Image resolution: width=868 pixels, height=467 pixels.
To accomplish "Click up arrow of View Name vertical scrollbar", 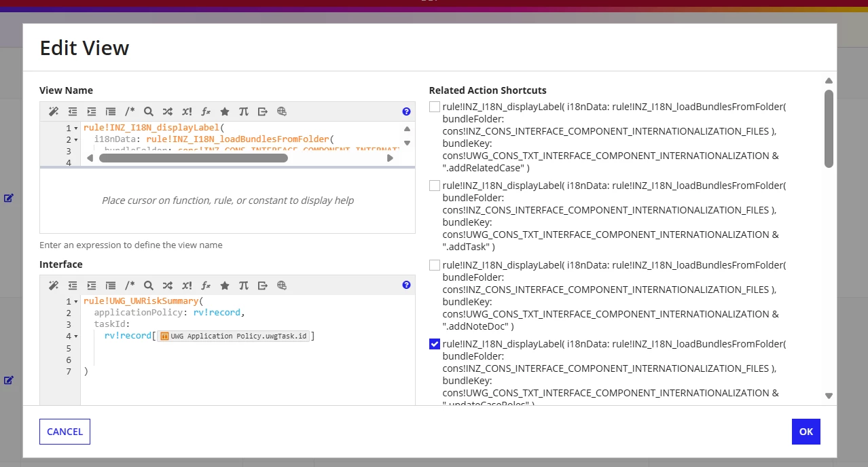I will pyautogui.click(x=407, y=128).
